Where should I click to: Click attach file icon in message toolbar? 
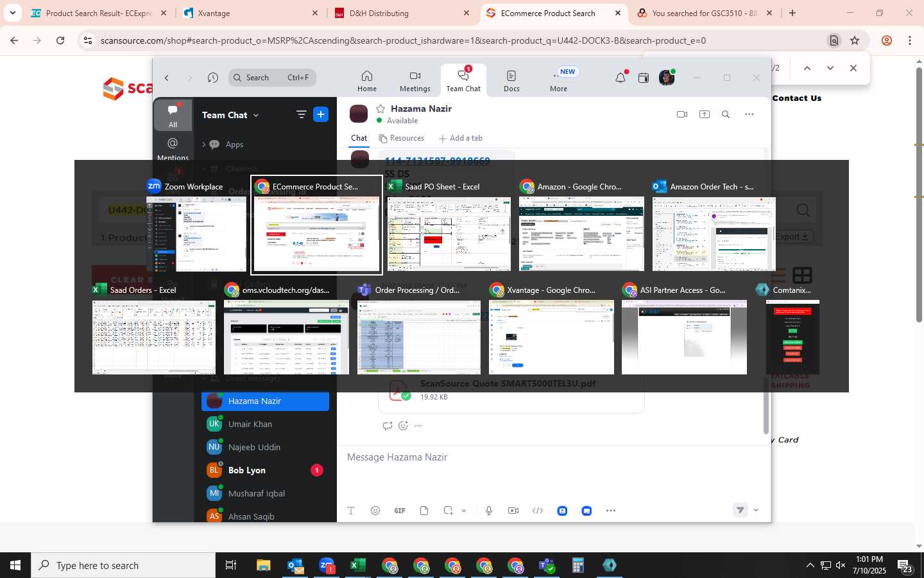pos(424,511)
